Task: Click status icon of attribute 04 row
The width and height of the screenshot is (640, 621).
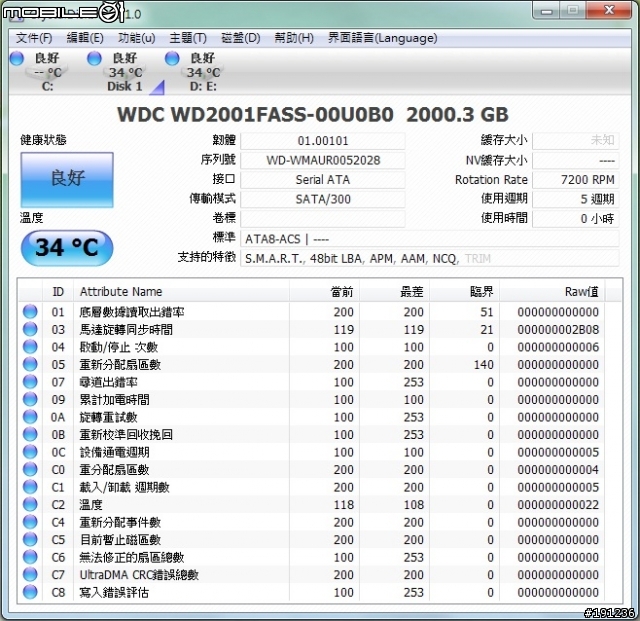Action: [30, 347]
